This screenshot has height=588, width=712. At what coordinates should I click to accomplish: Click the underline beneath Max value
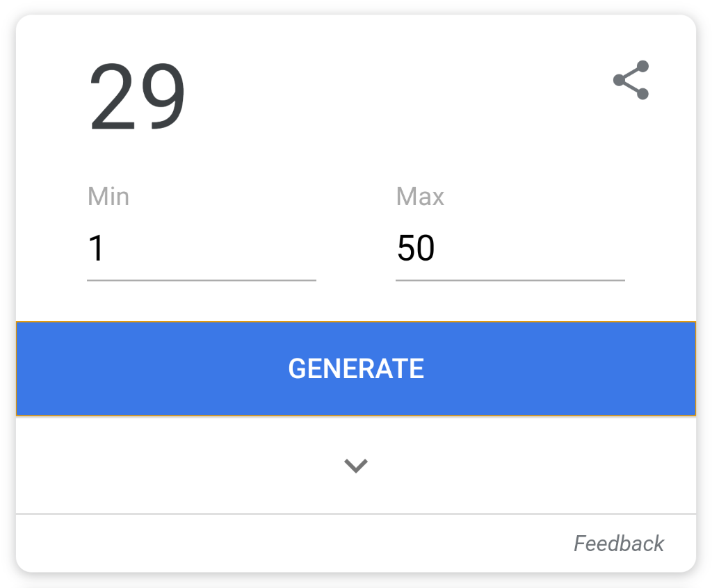(x=510, y=280)
